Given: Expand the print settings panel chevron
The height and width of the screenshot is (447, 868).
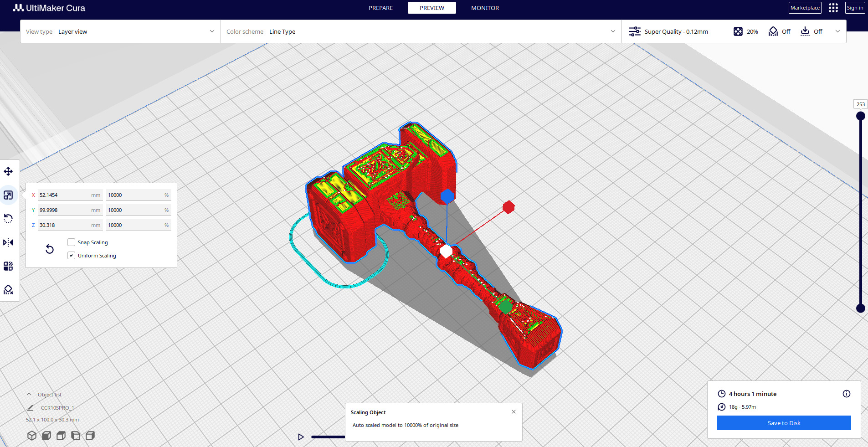Looking at the screenshot, I should (837, 31).
